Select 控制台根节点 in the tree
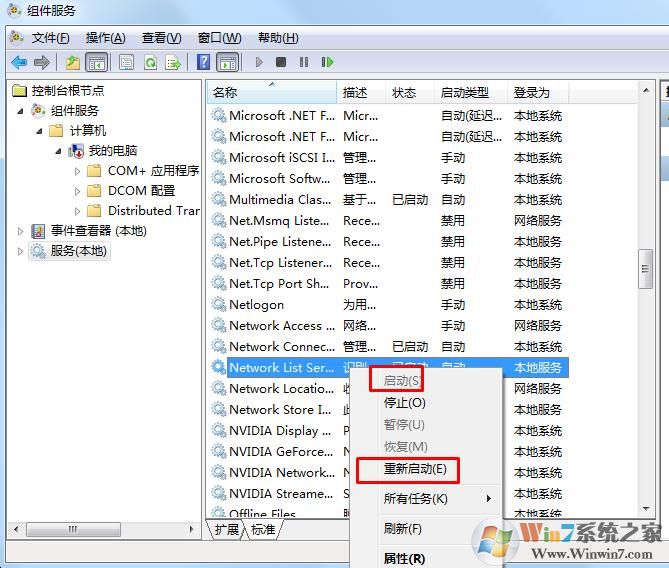Viewport: 669px width, 568px height. [68, 90]
